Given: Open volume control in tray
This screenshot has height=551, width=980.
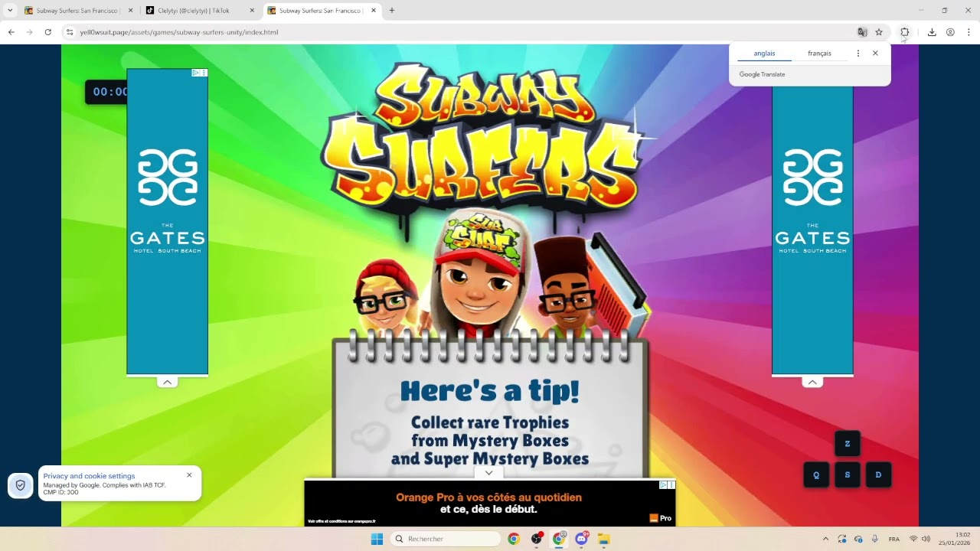Looking at the screenshot, I should click(926, 539).
